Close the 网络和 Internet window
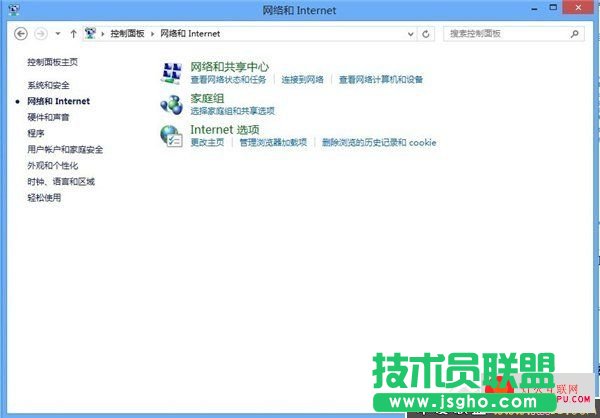Image resolution: width=600 pixels, height=418 pixels. (x=578, y=8)
